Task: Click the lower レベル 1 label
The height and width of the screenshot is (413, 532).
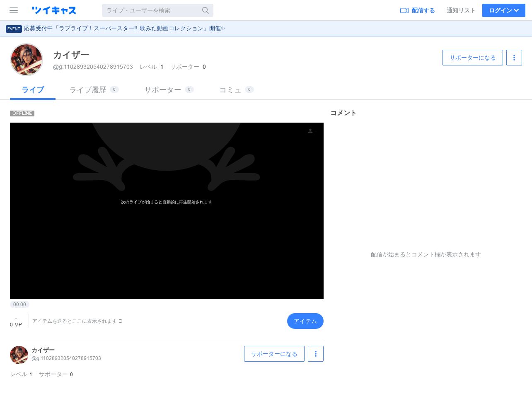Action: point(21,374)
